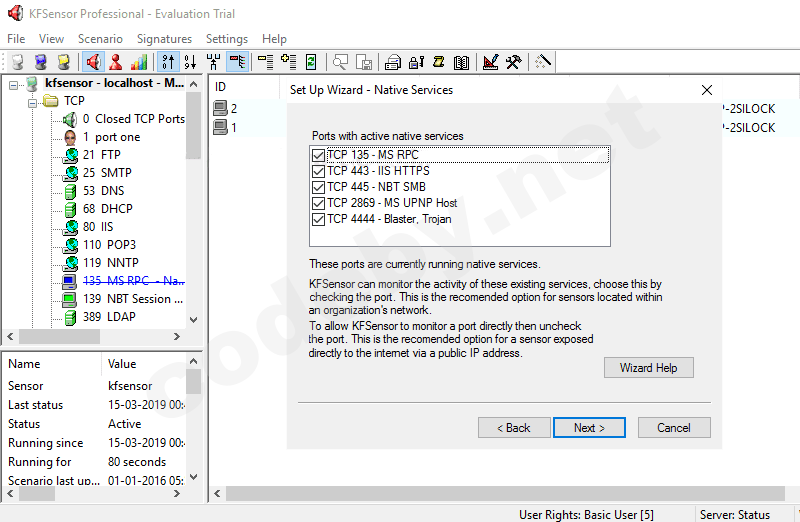Click the open book toolbar icon
This screenshot has width=800, height=522.
[461, 62]
